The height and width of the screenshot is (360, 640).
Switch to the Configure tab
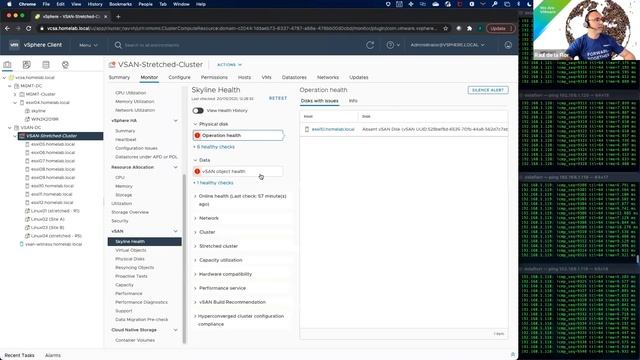(179, 77)
